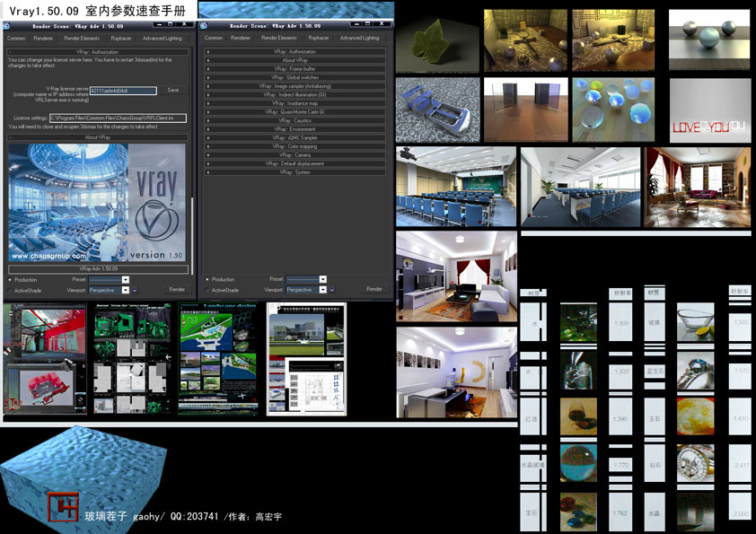Expand the VRay: Frame buffer rollout
Screen dimensions: 756x534
point(295,69)
